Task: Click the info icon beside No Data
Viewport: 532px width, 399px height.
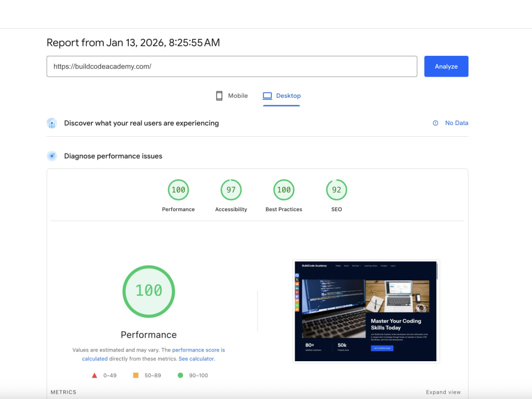Action: tap(435, 123)
